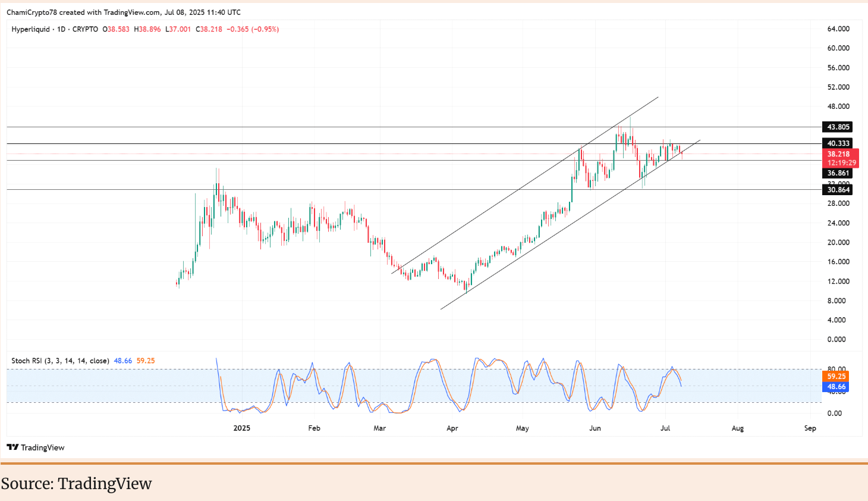Click the ChamiCrypto78 attribution header text

[124, 12]
